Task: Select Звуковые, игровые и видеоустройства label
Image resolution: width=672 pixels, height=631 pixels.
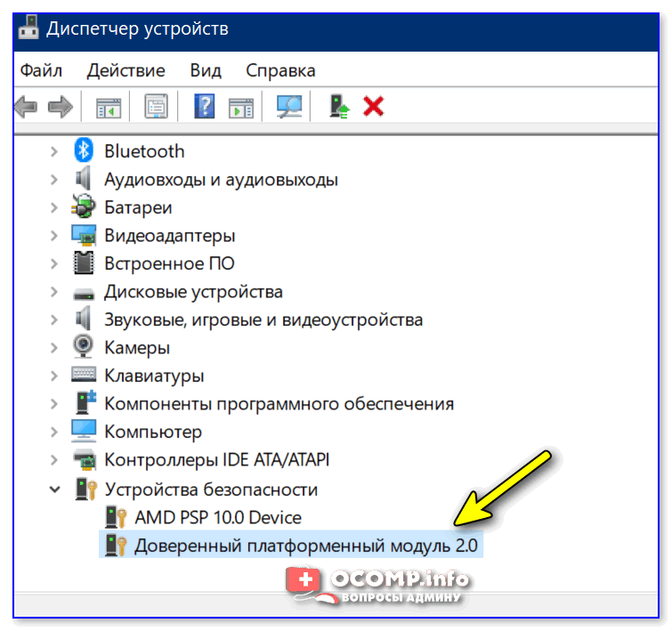Action: [263, 320]
